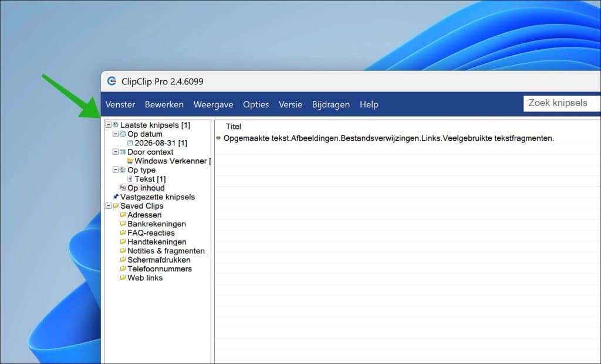601x364 pixels.
Task: Click the link icon beside Opgemaakte tekst clip
Action: coord(218,138)
